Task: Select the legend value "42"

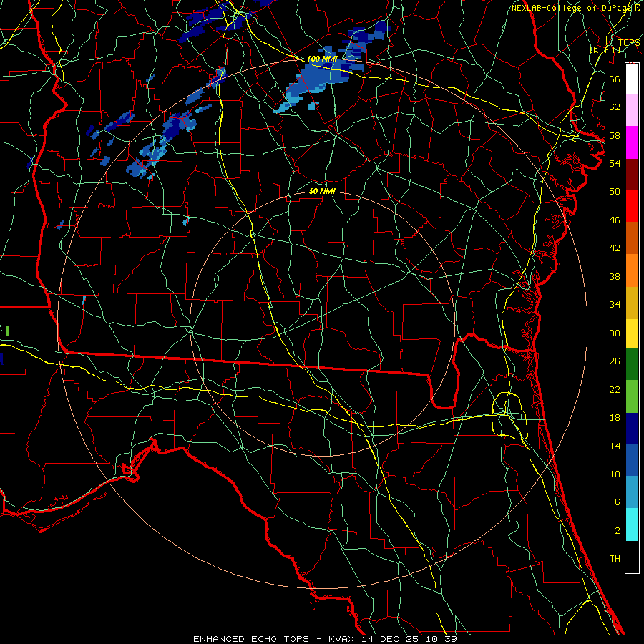Action: coord(615,248)
